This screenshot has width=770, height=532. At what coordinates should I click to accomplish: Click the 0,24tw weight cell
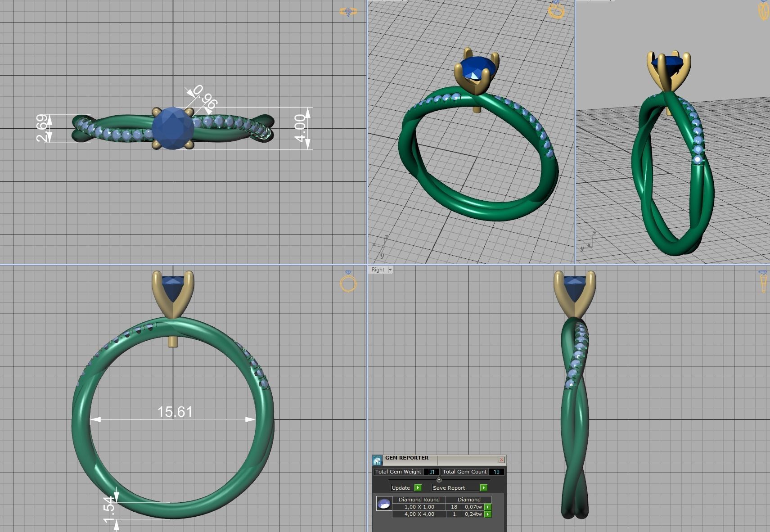tap(473, 514)
